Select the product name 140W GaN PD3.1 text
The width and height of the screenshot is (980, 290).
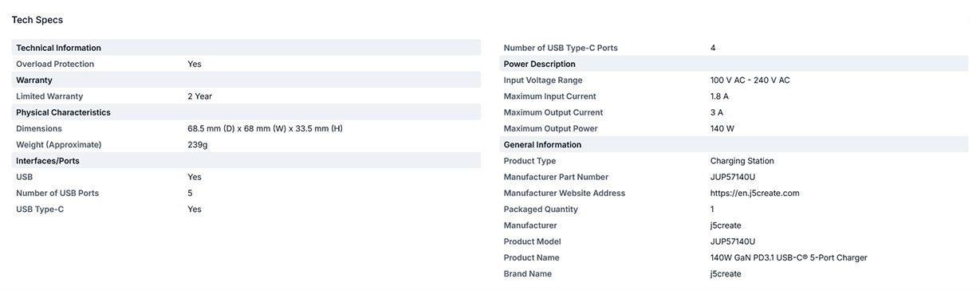[x=789, y=257]
